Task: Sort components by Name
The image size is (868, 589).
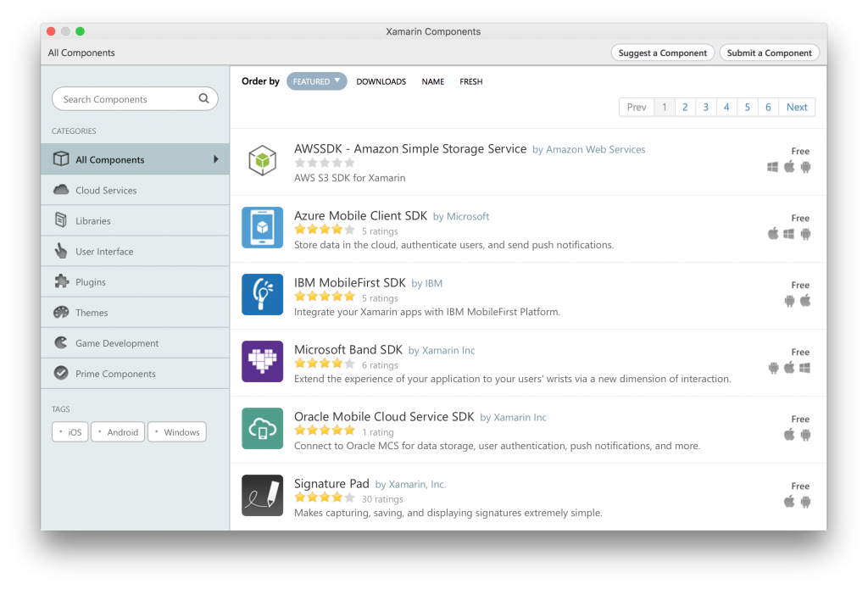Action: click(x=433, y=81)
